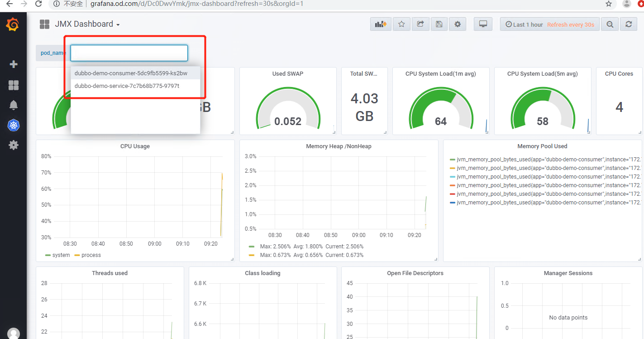Screen dimensions: 644x339
Task: Open the Create plus menu
Action: [x=14, y=64]
